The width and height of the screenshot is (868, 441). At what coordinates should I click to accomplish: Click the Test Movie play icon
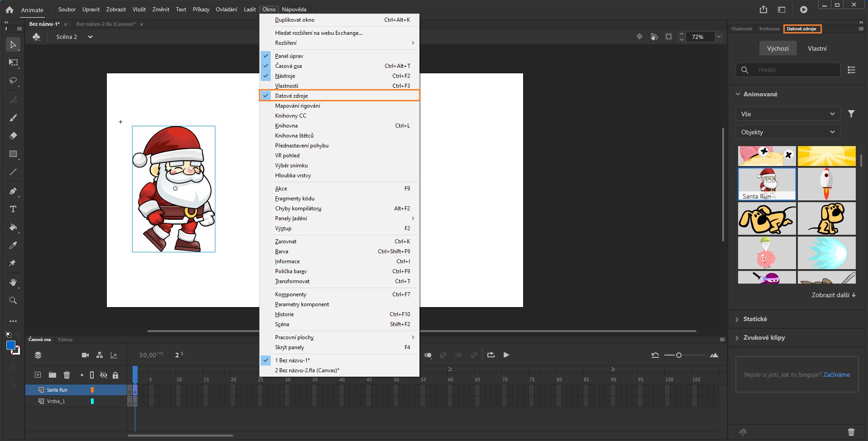pos(804,9)
